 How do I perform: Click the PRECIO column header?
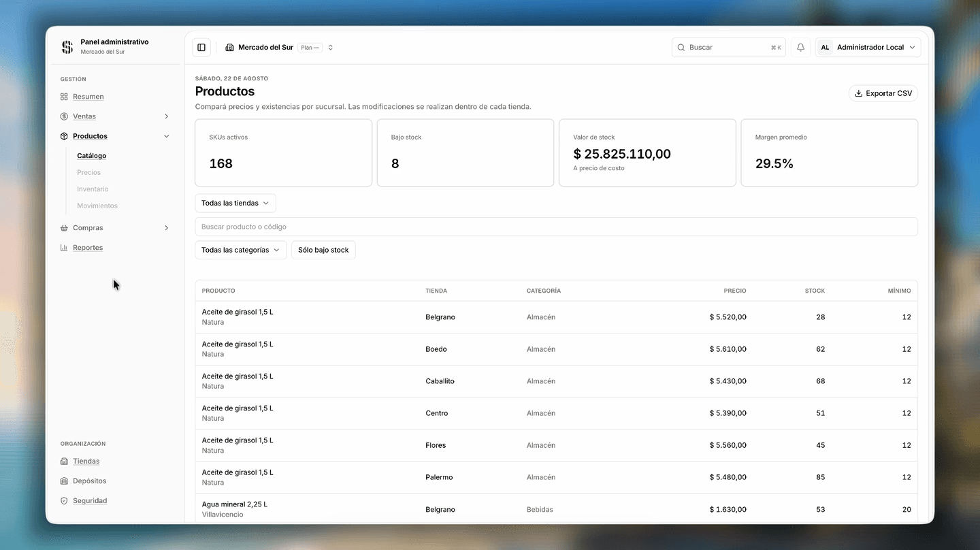click(735, 291)
